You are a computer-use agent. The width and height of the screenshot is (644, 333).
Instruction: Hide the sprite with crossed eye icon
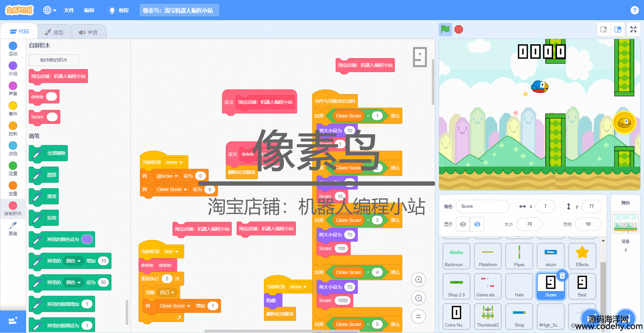(477, 224)
